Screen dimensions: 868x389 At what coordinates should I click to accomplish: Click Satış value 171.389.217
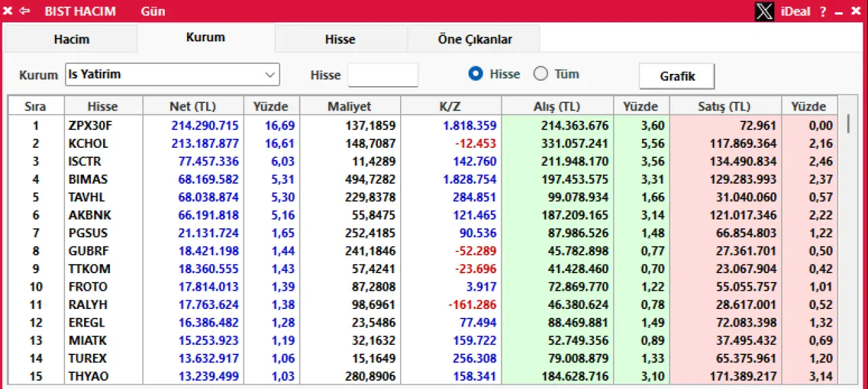(x=743, y=376)
